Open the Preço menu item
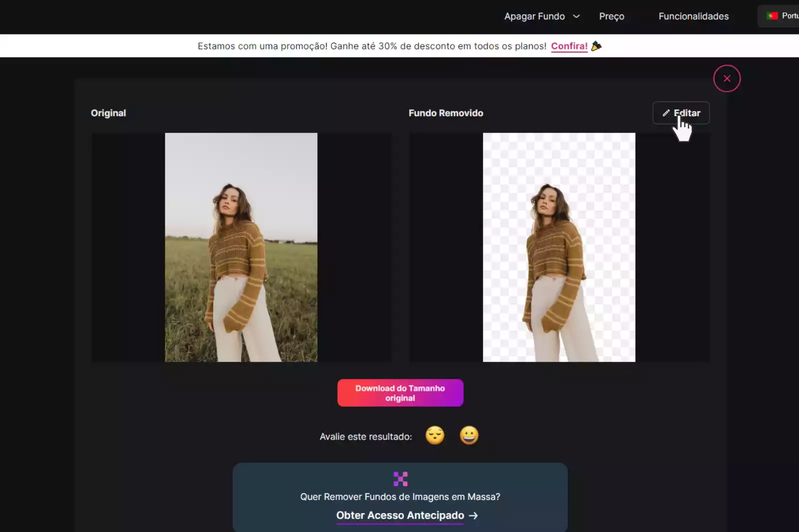Screen dimensions: 799x532 (612, 16)
